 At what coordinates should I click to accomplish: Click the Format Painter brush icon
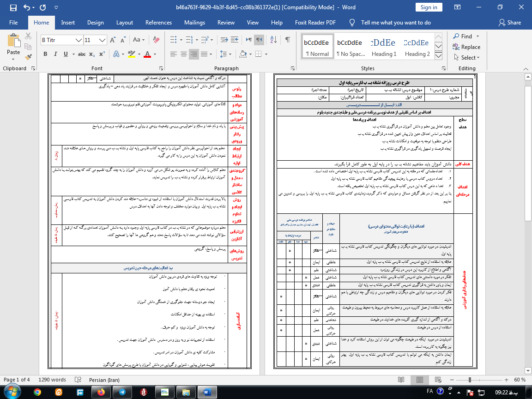coord(29,57)
